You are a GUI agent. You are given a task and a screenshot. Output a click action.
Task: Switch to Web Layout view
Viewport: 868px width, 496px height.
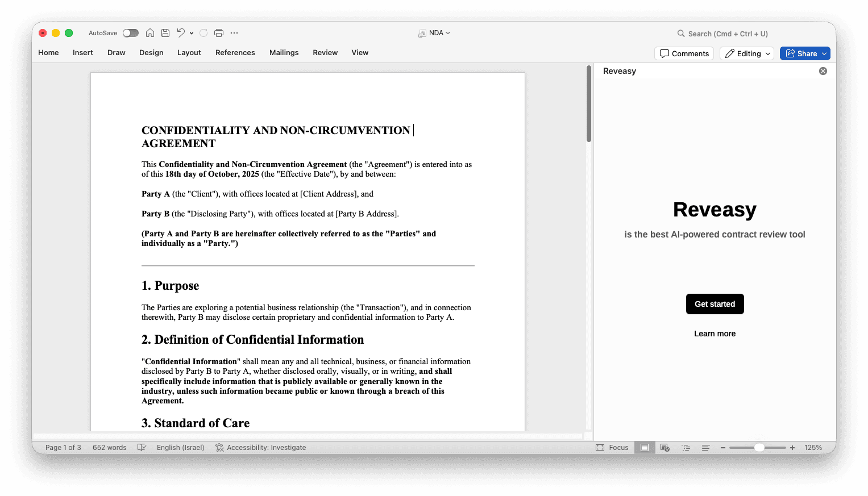[x=665, y=448]
